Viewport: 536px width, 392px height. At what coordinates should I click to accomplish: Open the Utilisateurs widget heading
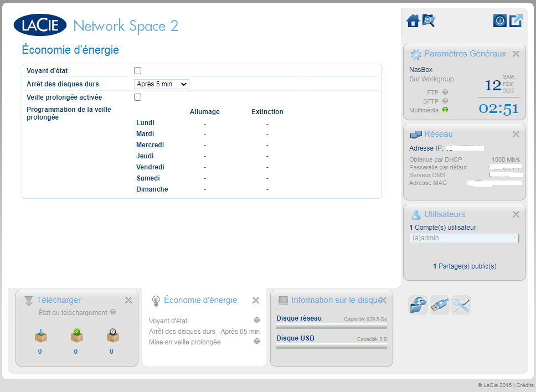click(x=444, y=214)
